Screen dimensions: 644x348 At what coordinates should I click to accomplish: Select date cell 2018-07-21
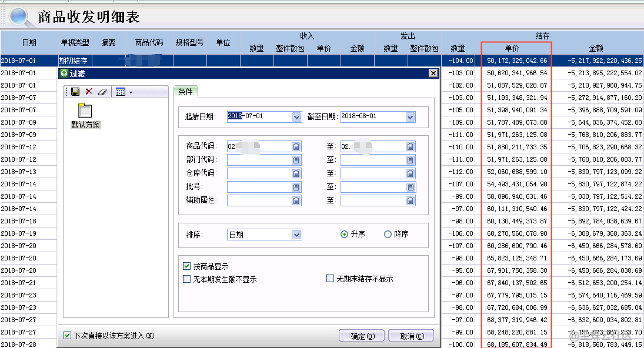click(x=28, y=283)
